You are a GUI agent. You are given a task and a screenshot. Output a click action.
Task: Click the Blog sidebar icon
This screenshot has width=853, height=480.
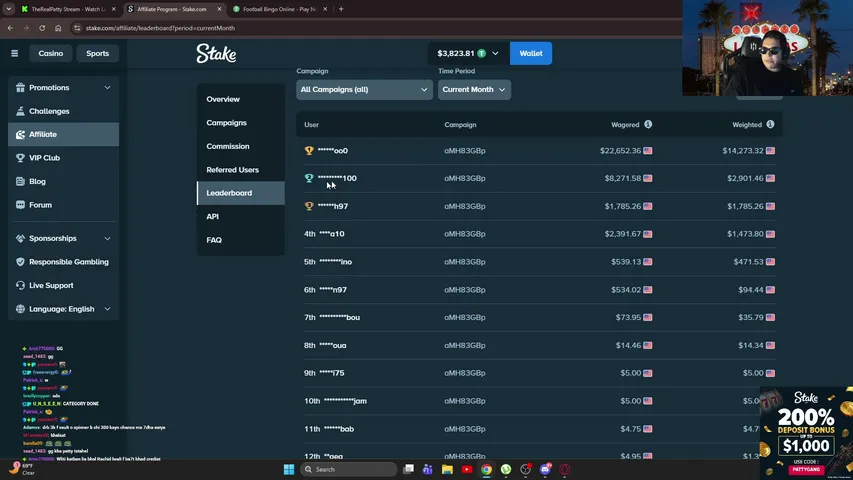[20, 181]
